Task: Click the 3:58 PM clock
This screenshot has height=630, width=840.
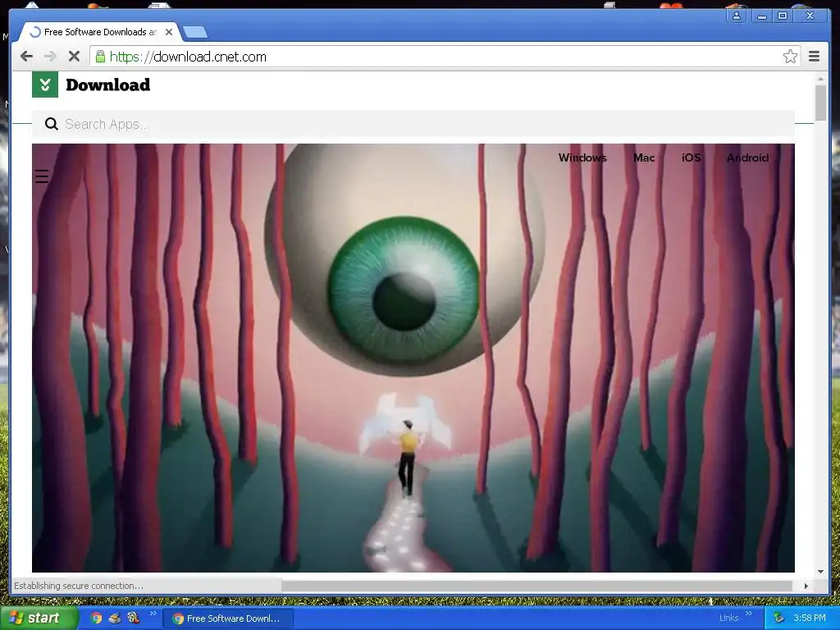Action: point(810,619)
